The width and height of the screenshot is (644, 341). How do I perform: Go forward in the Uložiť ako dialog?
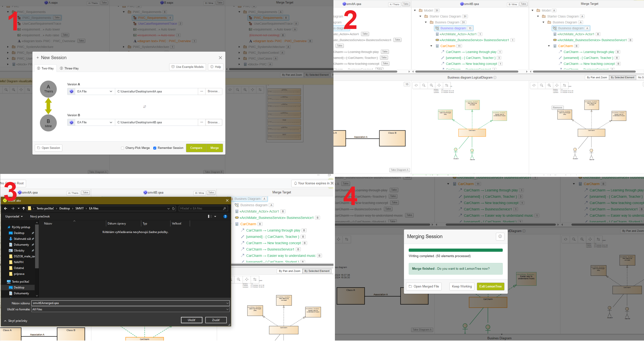point(13,208)
